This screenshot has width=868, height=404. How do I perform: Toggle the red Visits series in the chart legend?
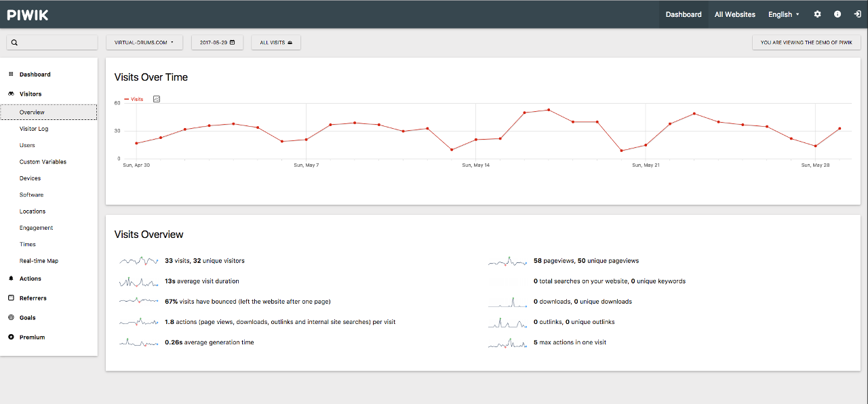point(133,99)
